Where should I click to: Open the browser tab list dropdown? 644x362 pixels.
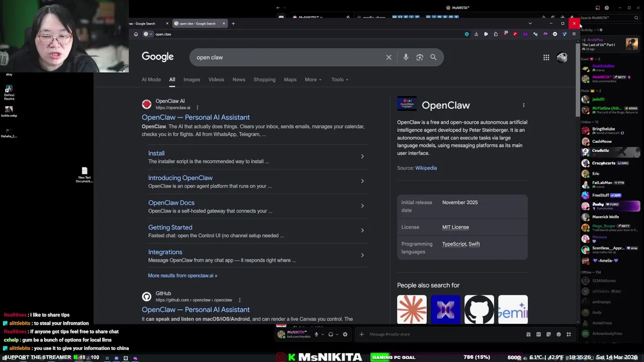point(530,24)
